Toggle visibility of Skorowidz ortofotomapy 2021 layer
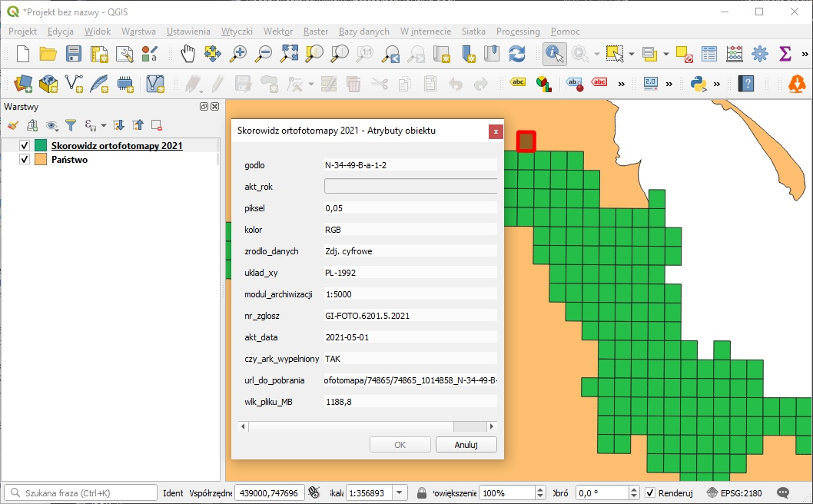 (x=25, y=146)
